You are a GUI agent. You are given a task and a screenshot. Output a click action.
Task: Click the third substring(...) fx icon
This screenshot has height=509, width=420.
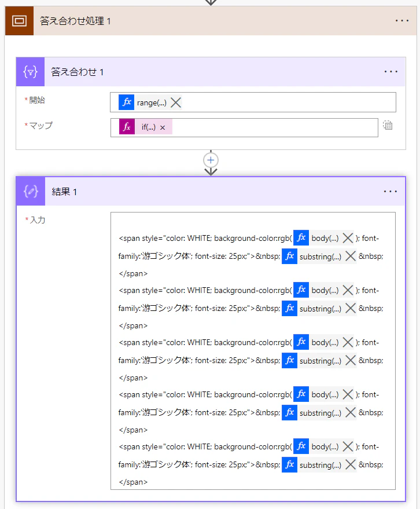pyautogui.click(x=290, y=360)
